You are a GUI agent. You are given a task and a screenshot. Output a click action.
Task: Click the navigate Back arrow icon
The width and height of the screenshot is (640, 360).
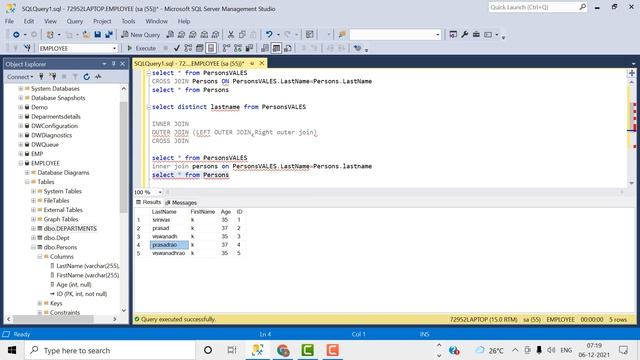pos(16,35)
